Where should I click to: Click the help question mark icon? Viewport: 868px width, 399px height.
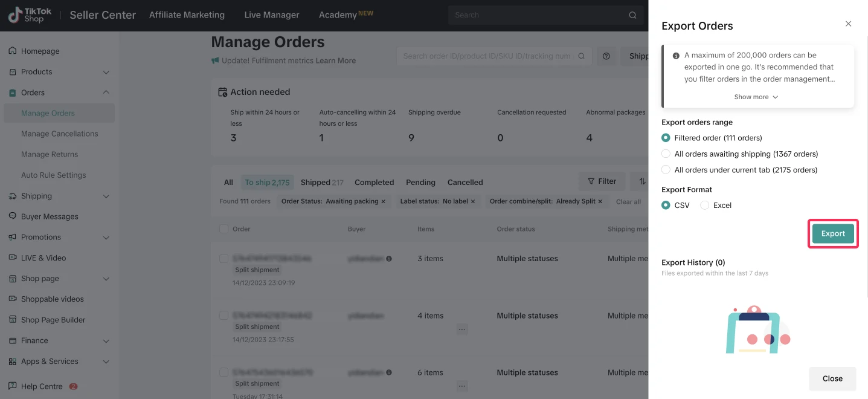[x=606, y=56]
